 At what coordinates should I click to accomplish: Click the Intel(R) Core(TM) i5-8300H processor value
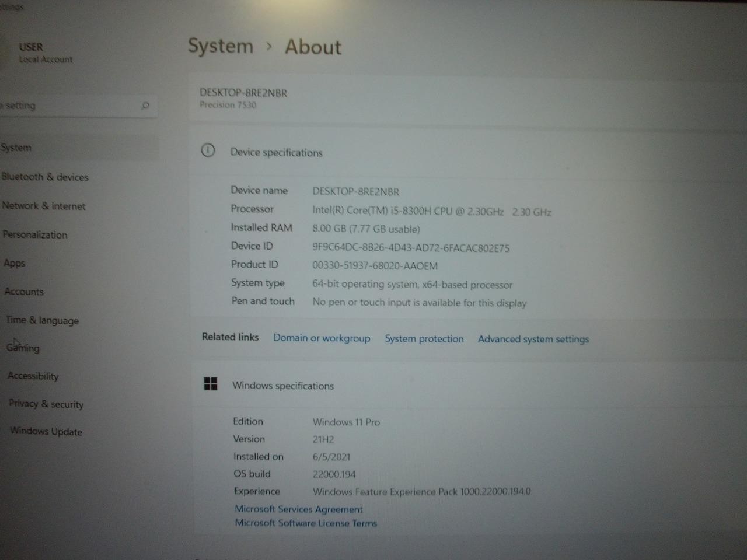(x=432, y=211)
